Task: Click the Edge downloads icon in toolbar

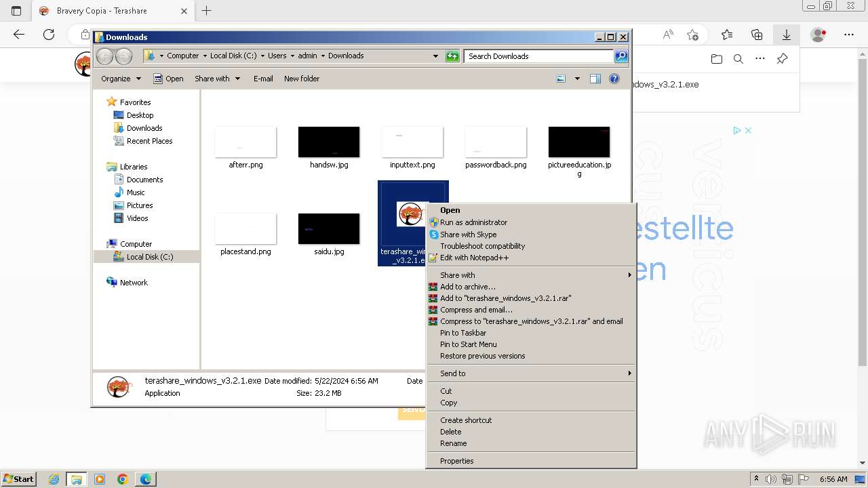Action: point(786,35)
